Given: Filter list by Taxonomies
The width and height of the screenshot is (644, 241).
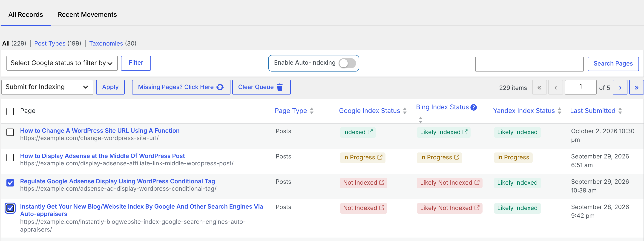Looking at the screenshot, I should 106,43.
